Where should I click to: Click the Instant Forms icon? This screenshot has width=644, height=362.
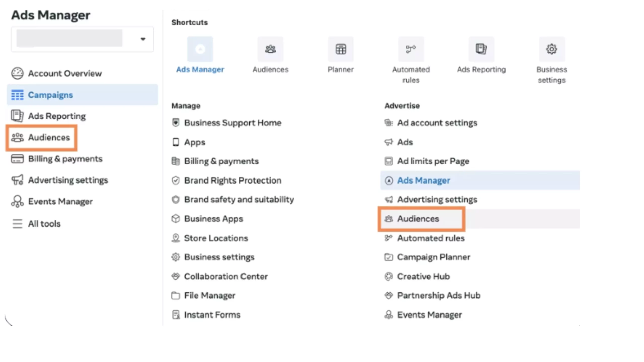tap(176, 314)
